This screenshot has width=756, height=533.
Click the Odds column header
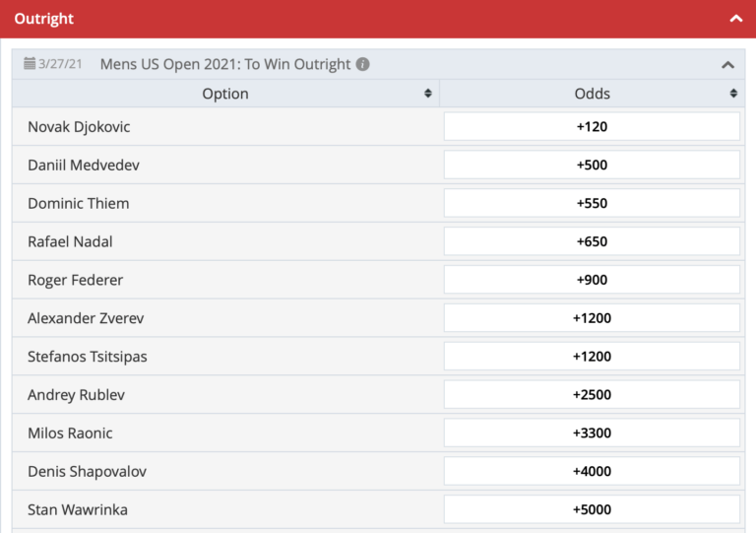click(592, 93)
